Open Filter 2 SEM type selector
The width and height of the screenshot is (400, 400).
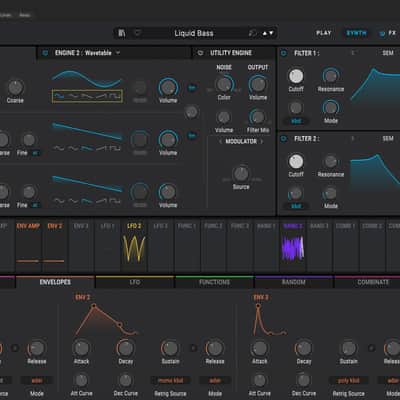coord(388,138)
